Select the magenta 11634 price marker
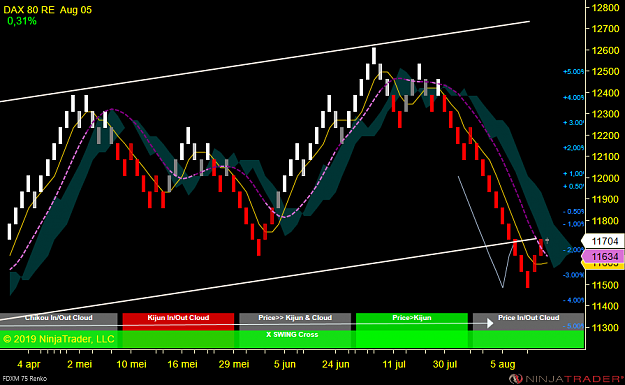Image resolution: width=625 pixels, height=385 pixels. coord(602,257)
